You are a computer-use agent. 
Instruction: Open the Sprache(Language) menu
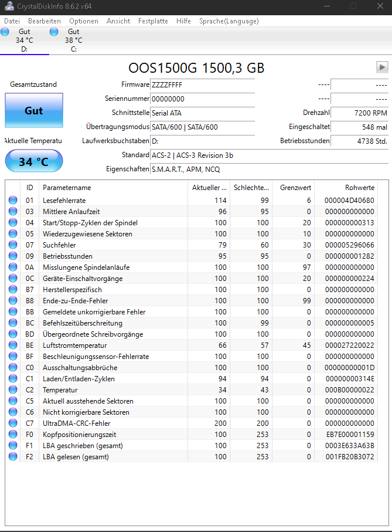229,21
